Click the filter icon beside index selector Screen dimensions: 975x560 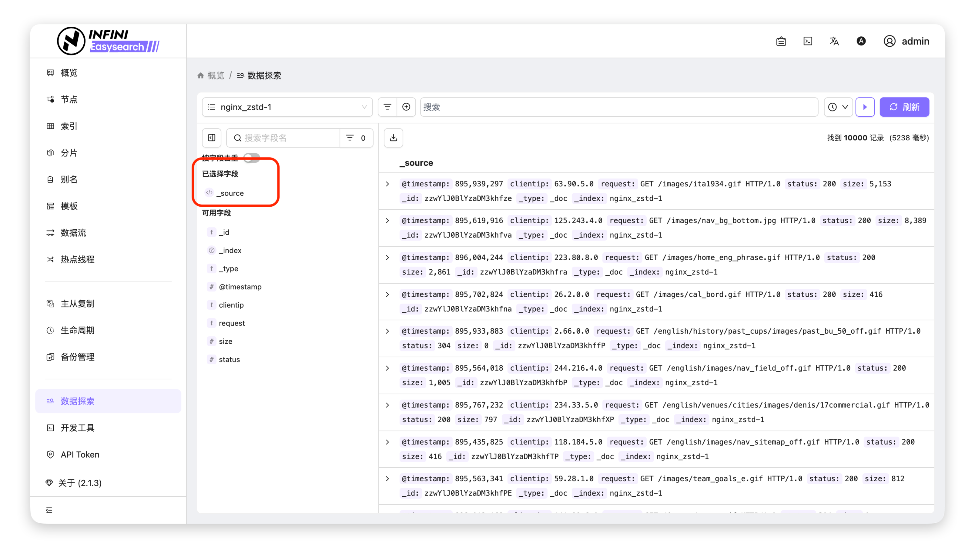387,107
